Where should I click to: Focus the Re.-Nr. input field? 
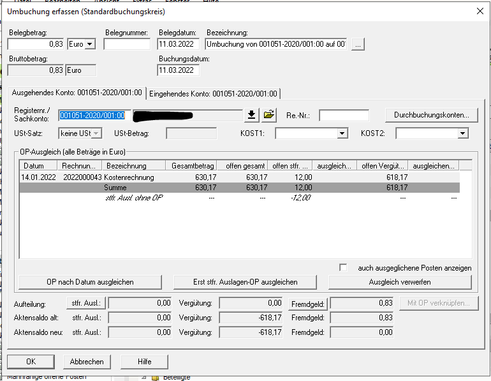344,115
